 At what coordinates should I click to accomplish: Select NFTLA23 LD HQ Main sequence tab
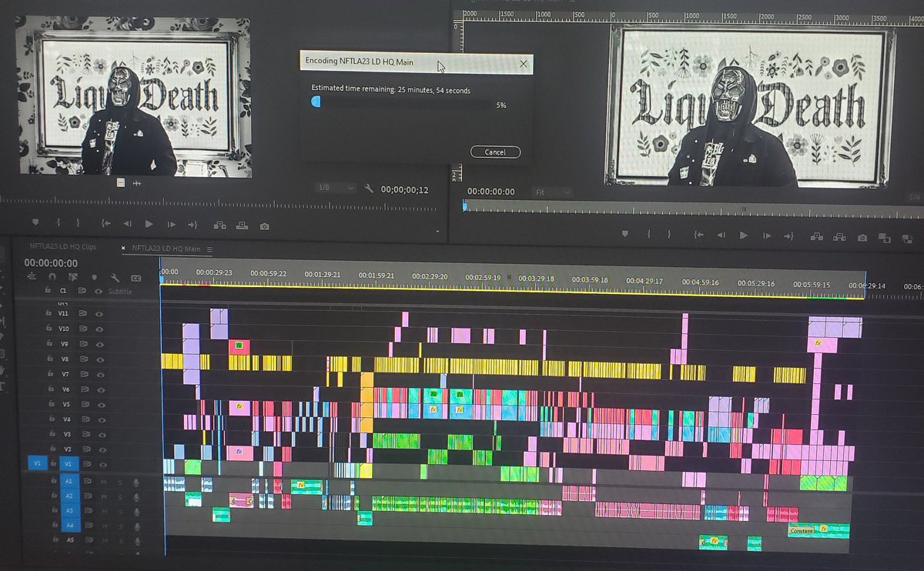tap(166, 249)
